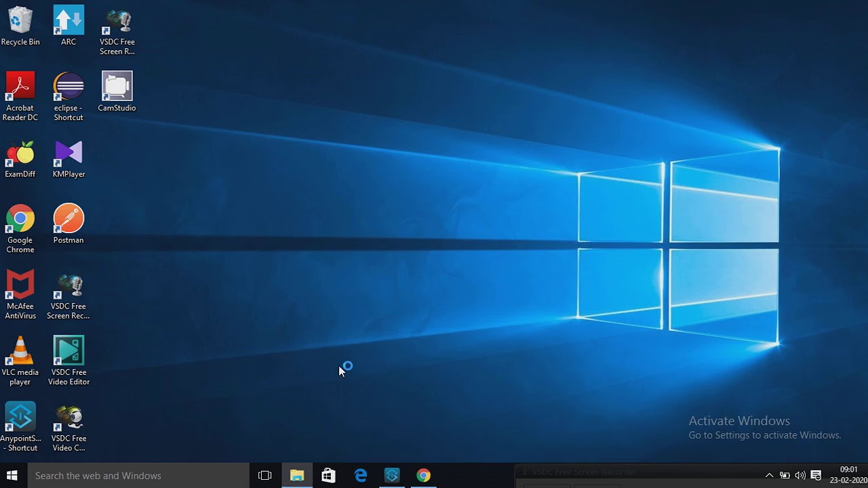Launch Microsoft Edge from the taskbar
The height and width of the screenshot is (488, 868).
click(x=360, y=476)
